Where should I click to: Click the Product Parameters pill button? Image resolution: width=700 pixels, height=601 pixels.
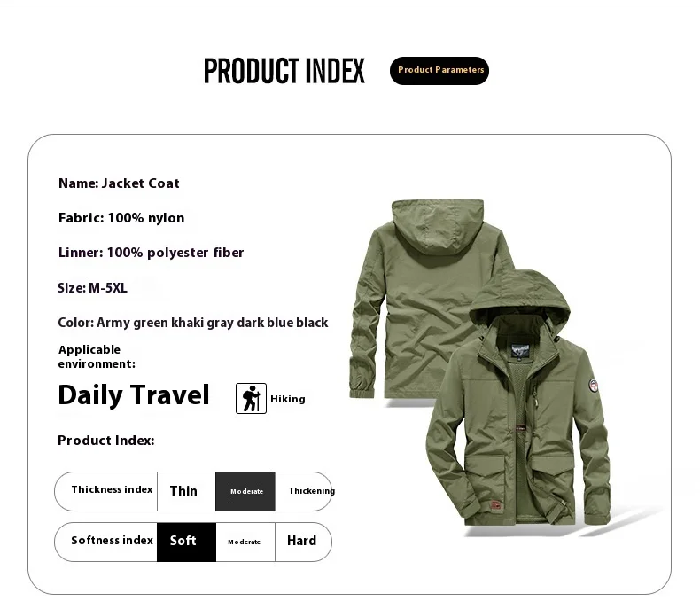[439, 71]
